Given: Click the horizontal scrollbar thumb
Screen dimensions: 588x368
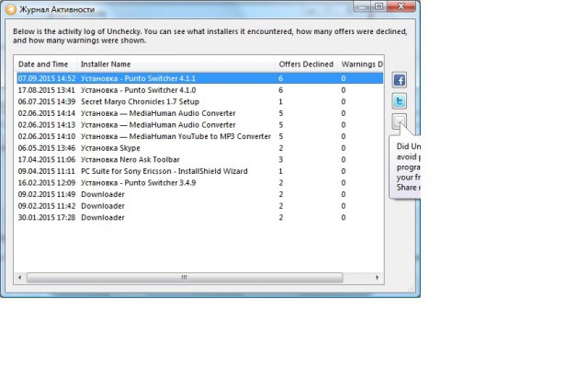Looking at the screenshot, I should coord(185,278).
